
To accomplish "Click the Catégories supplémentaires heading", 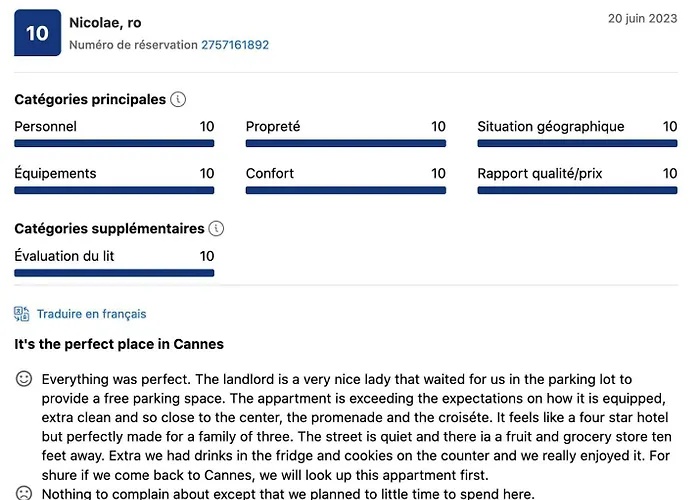I will tap(109, 229).
